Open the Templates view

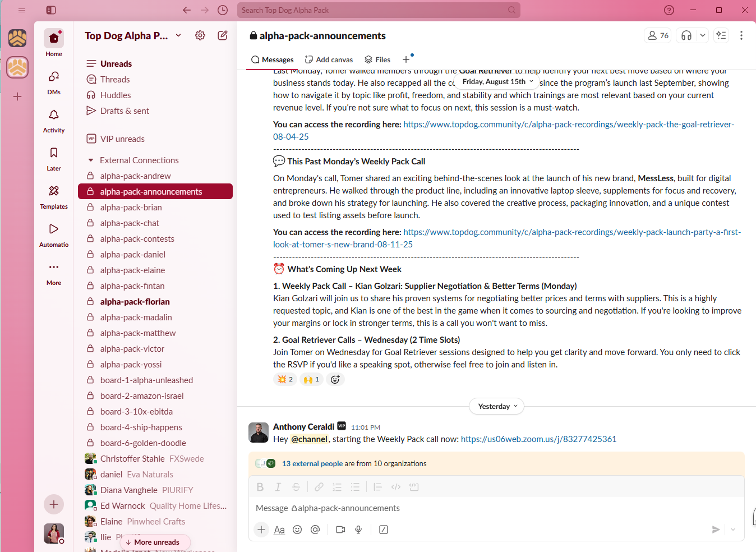(x=54, y=196)
